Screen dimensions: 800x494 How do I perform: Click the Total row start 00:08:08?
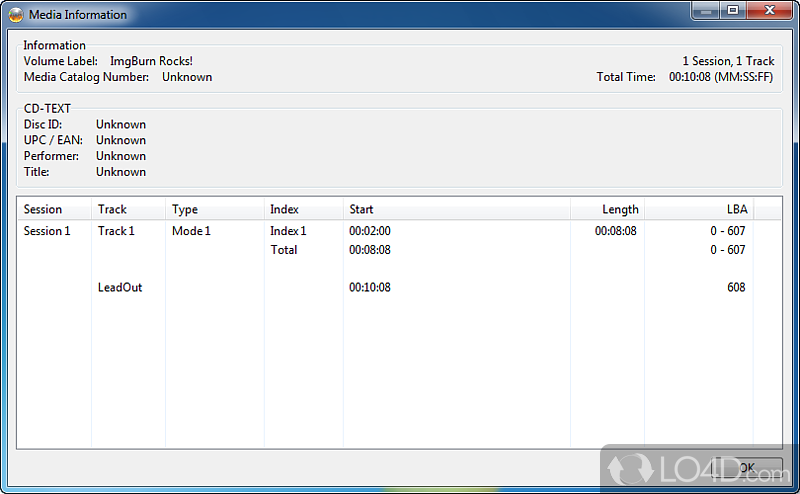(370, 250)
